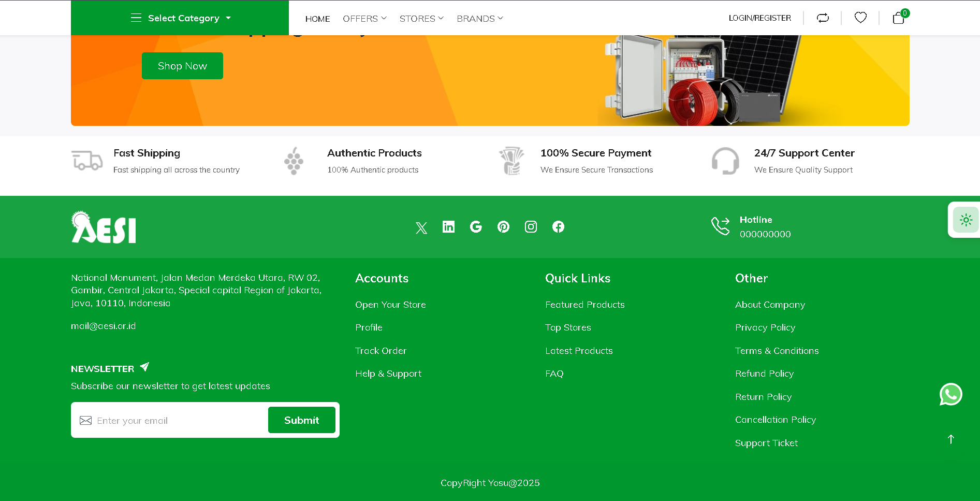Open the BRANDS menu dropdown

tap(479, 19)
